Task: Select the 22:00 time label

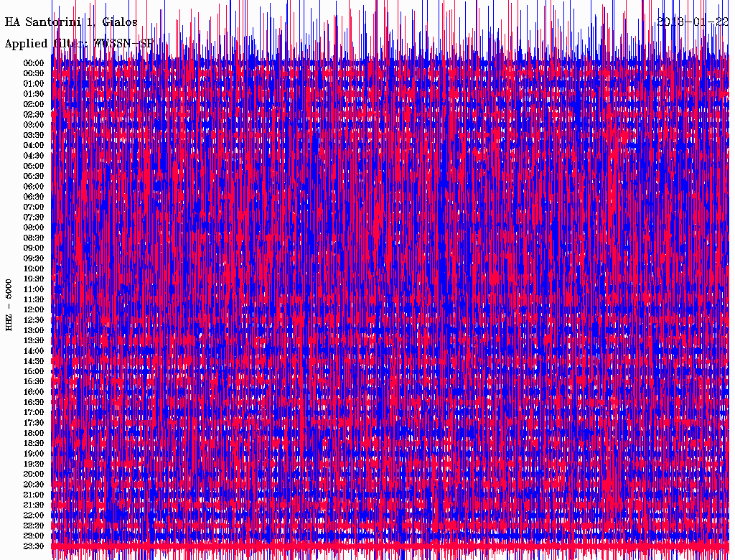Action: click(x=34, y=515)
